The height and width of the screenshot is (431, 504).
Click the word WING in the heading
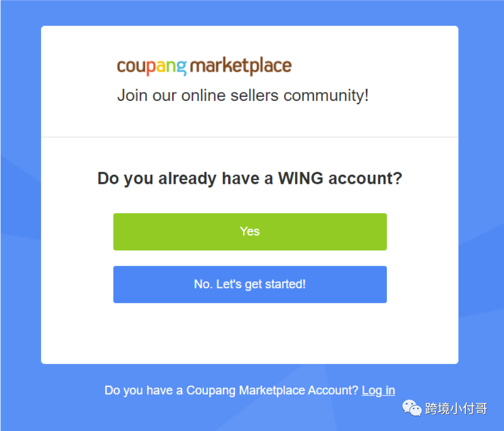tap(300, 178)
